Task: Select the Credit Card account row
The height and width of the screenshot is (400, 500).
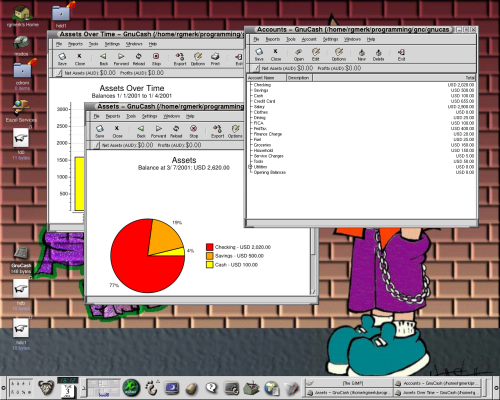Action: pos(362,101)
